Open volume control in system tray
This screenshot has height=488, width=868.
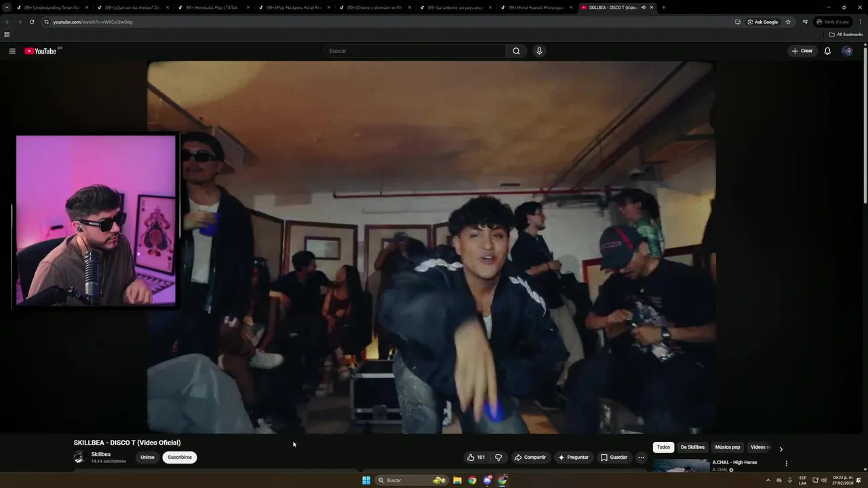(x=823, y=480)
